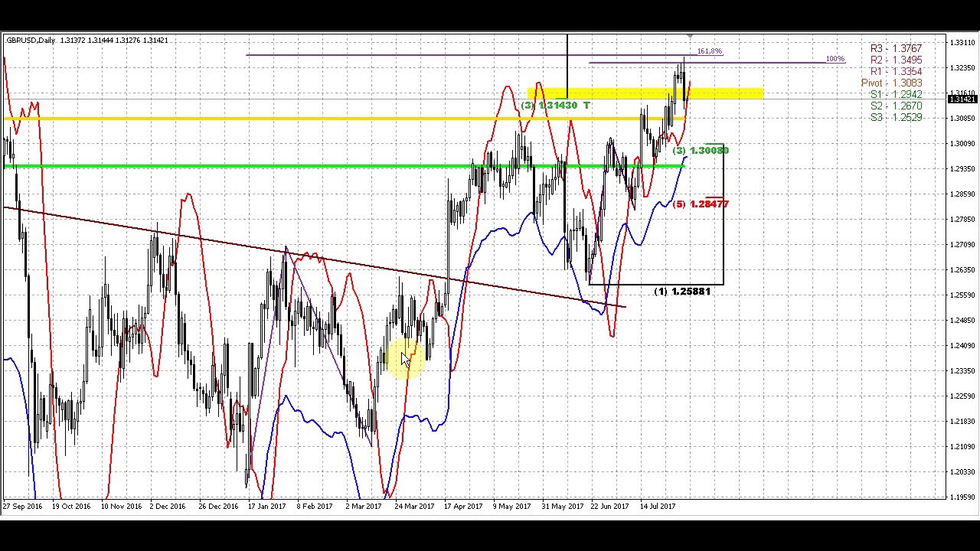Click price axis value 1.27850
980x551 pixels.
point(963,220)
